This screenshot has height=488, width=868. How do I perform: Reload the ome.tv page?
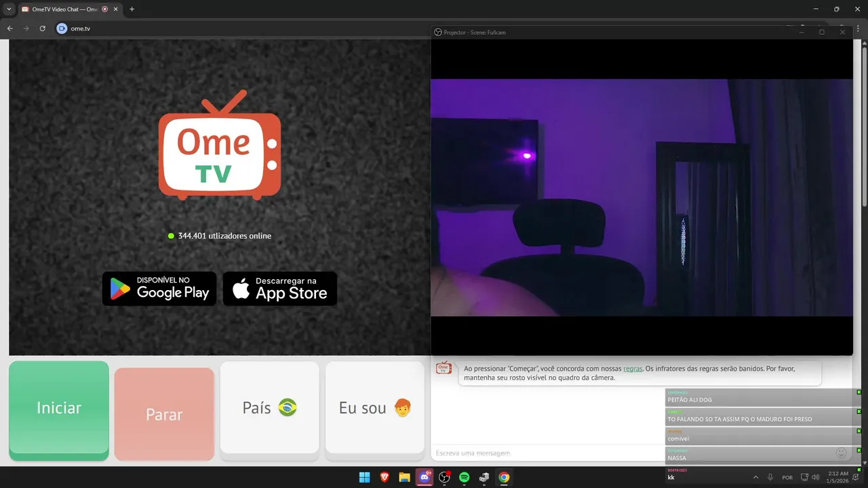click(x=42, y=28)
